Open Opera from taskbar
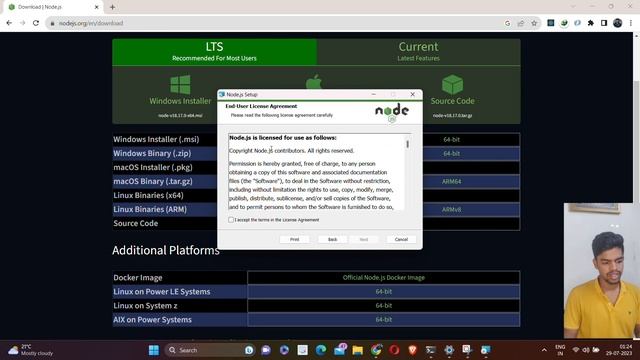The height and width of the screenshot is (360, 640). point(394,350)
